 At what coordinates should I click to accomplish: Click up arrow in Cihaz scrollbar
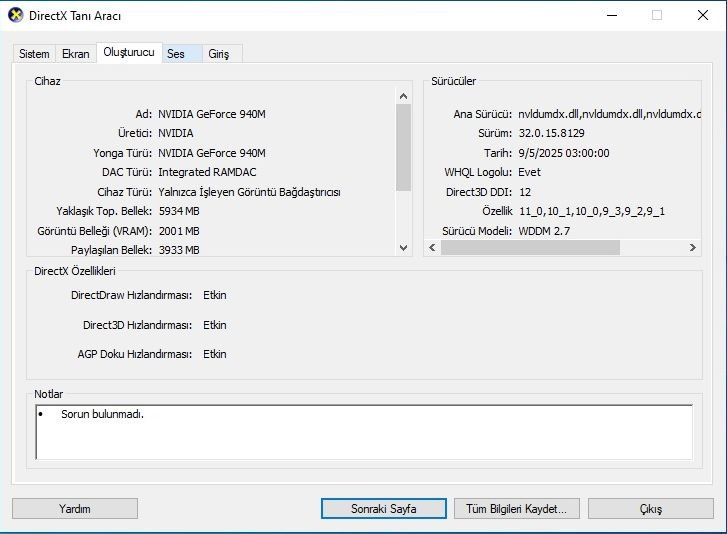click(404, 97)
